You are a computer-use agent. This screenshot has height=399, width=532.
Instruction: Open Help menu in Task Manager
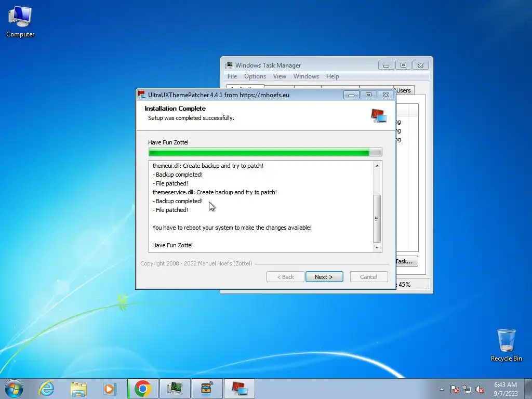click(x=332, y=76)
